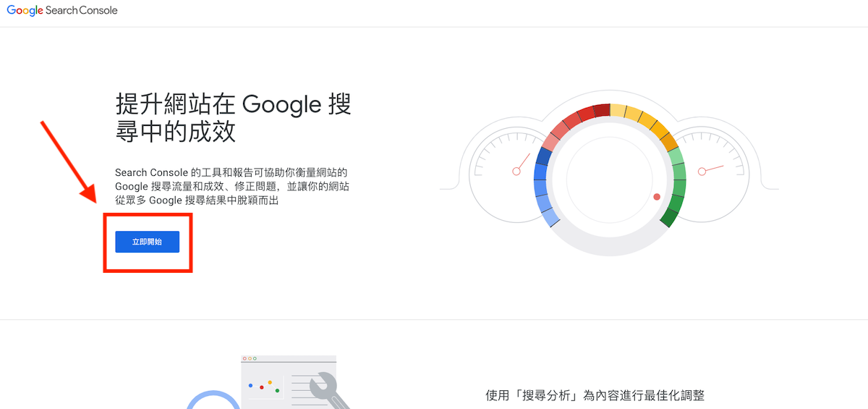The width and height of the screenshot is (868, 409).
Task: Click the paragraph describing Search Console tools
Action: pyautogui.click(x=231, y=186)
